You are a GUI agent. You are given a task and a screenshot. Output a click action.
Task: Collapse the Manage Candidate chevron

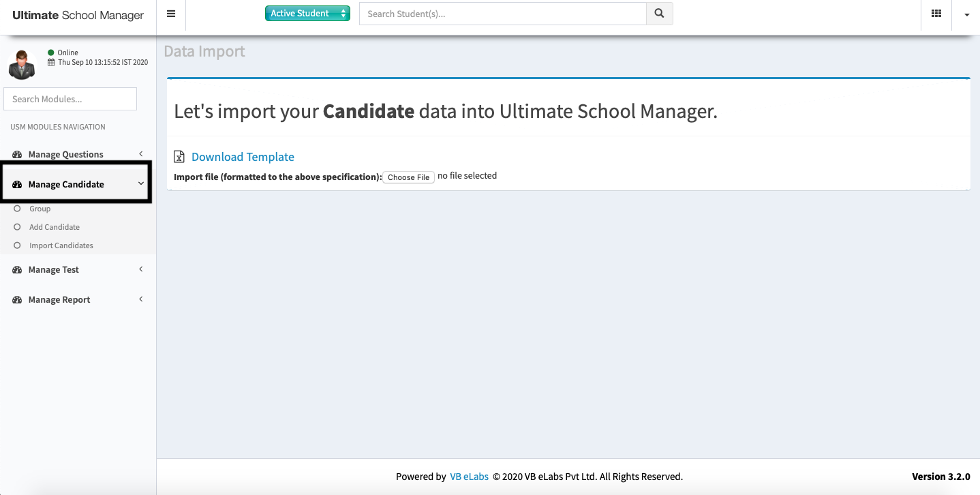pos(141,183)
